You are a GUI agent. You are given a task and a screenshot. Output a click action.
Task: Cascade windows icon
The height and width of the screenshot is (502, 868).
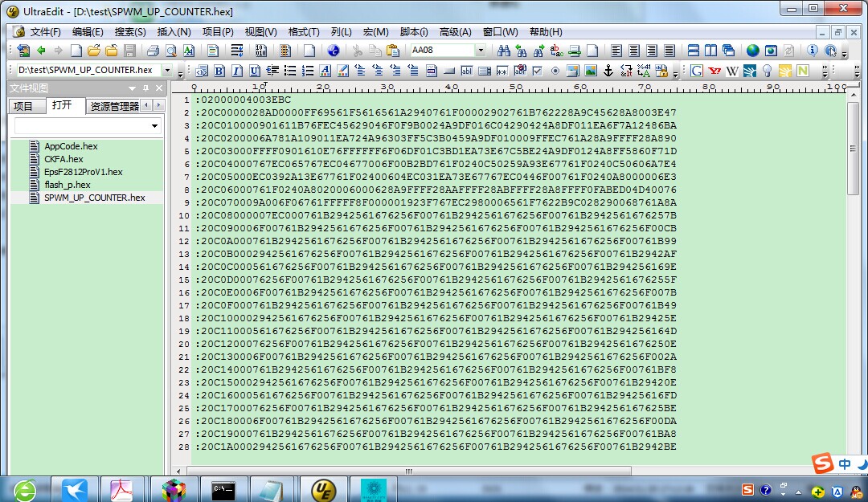[728, 51]
